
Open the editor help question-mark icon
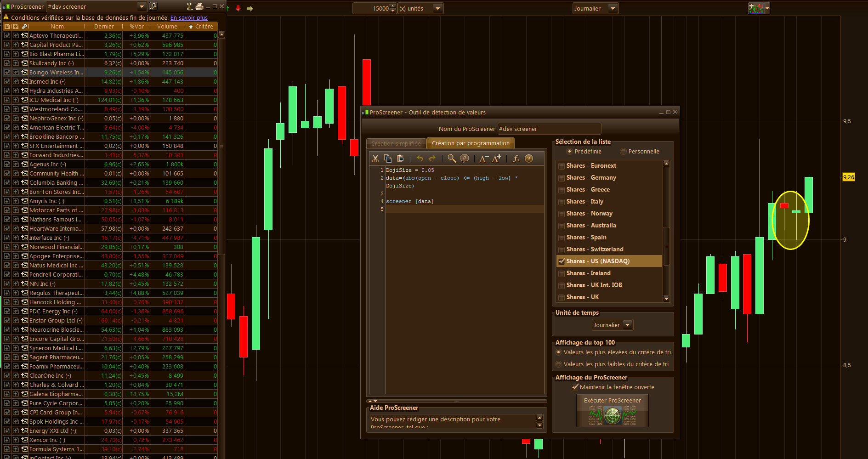pos(529,159)
